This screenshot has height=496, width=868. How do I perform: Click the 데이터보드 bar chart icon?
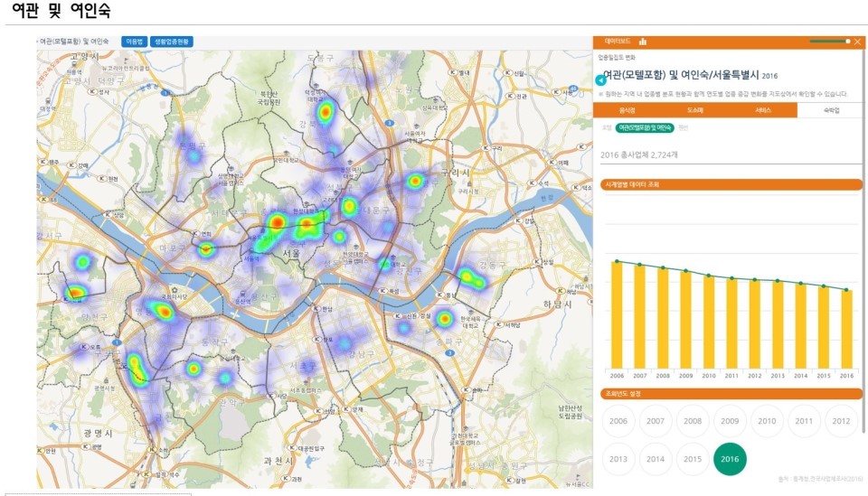[x=643, y=42]
